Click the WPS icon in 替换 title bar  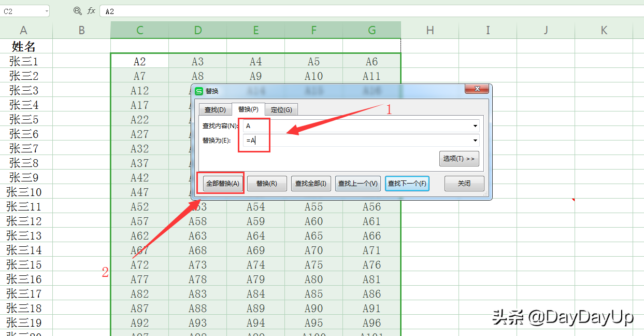pos(199,91)
